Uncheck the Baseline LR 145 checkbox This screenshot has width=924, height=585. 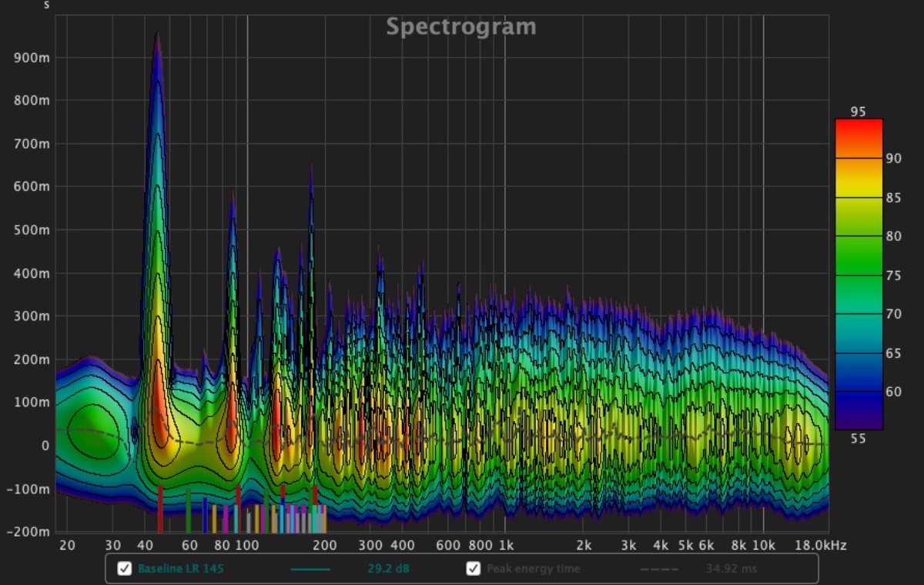click(124, 569)
